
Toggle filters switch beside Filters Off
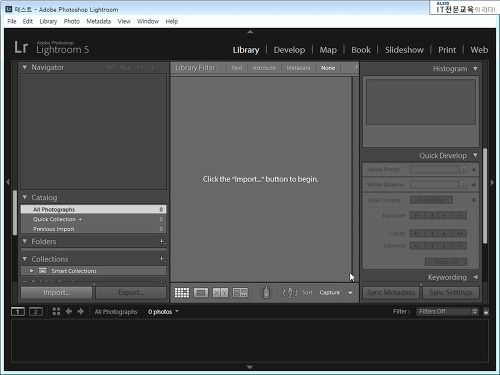tap(486, 312)
